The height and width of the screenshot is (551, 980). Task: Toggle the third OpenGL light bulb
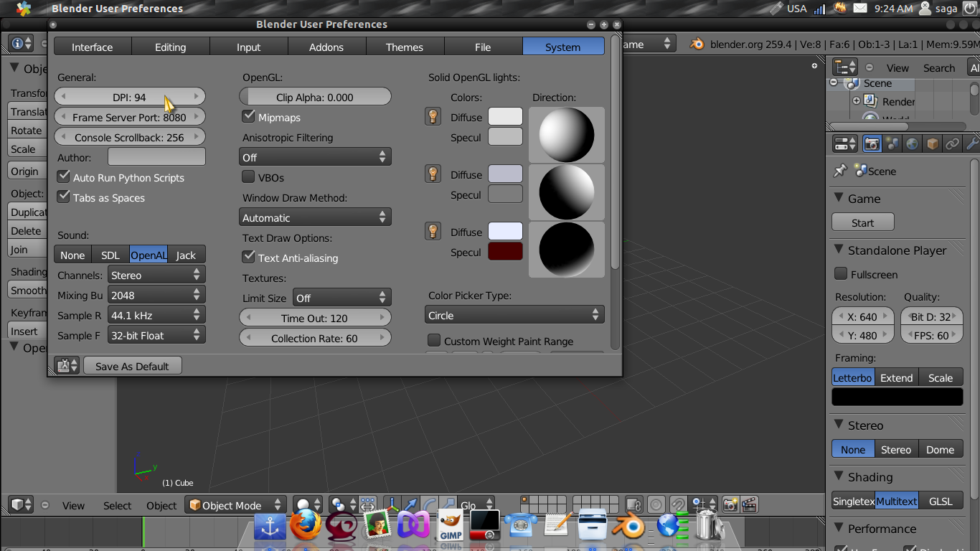point(433,231)
